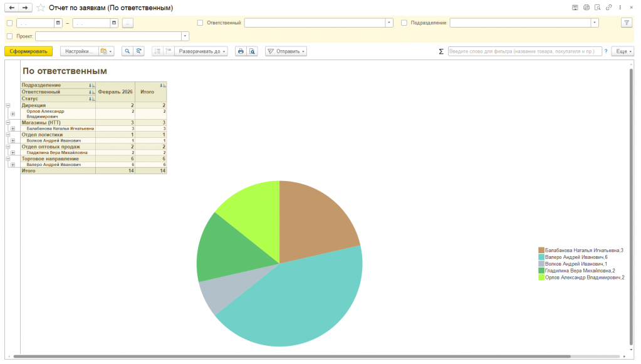This screenshot has width=641, height=364.
Task: Open the Разворачивать до dropdown
Action: tap(201, 51)
